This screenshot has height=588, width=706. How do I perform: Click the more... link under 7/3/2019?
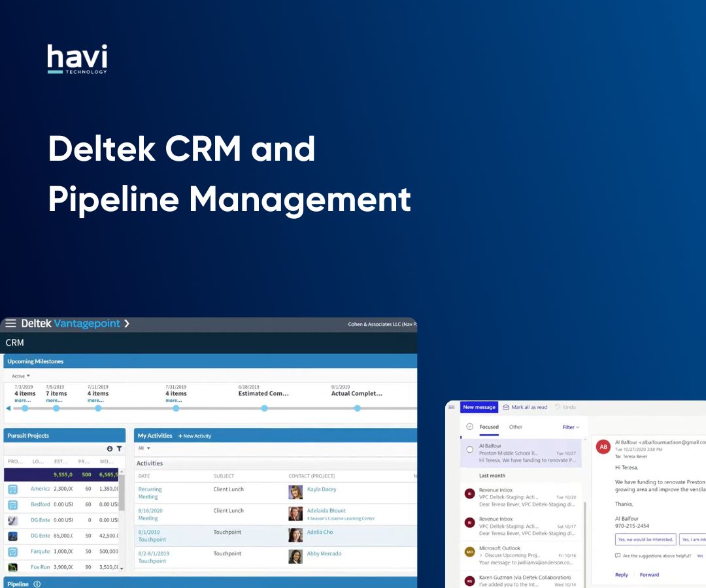(x=22, y=400)
